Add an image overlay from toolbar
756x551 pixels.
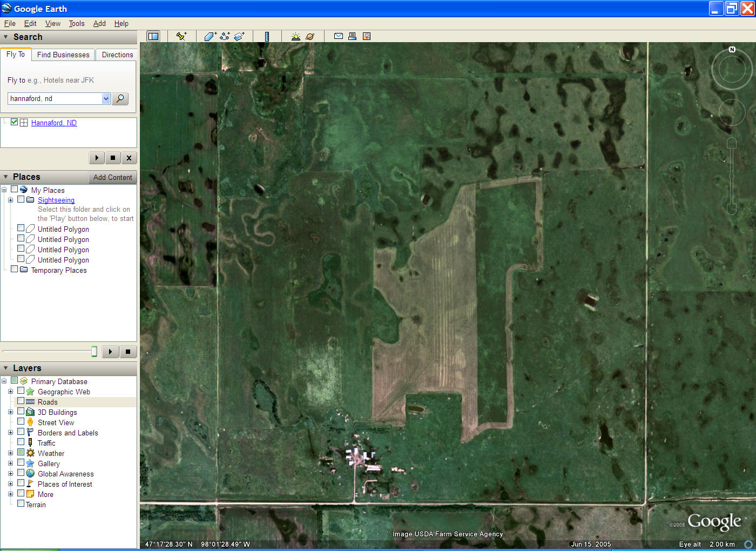tap(239, 36)
